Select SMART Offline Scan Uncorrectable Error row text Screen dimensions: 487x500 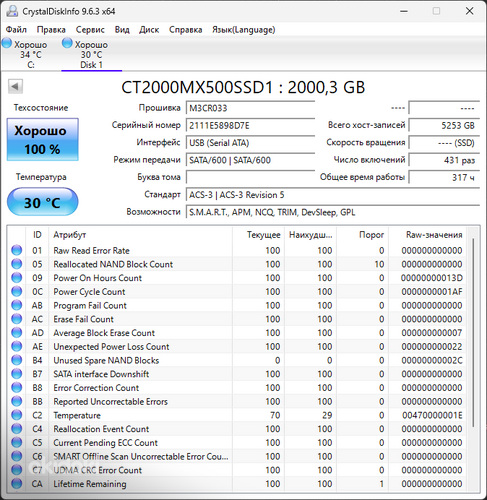(x=141, y=456)
